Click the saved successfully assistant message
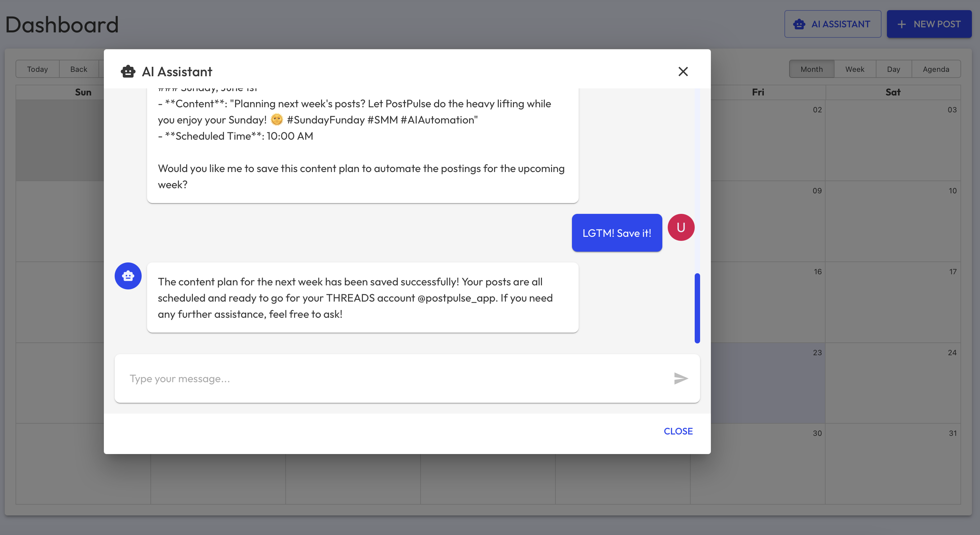 pos(363,298)
